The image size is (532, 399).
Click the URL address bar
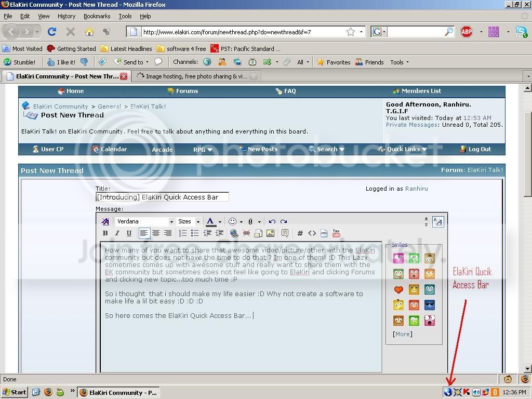[243, 32]
